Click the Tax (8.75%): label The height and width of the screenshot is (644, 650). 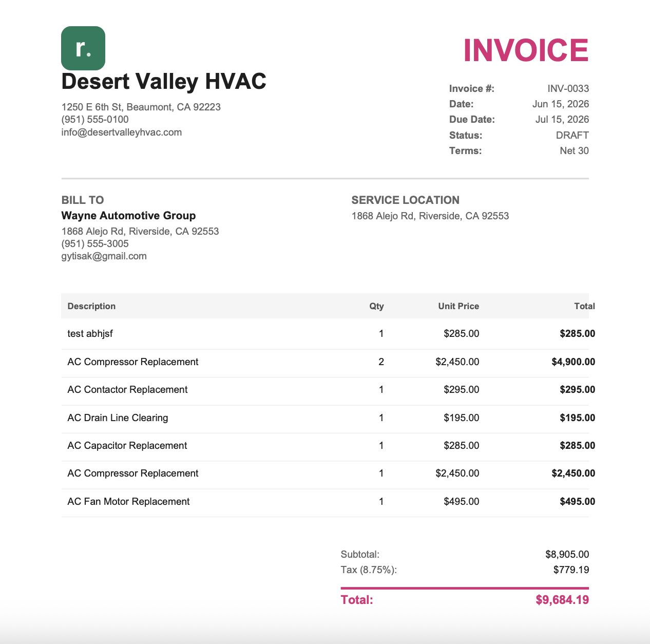369,570
